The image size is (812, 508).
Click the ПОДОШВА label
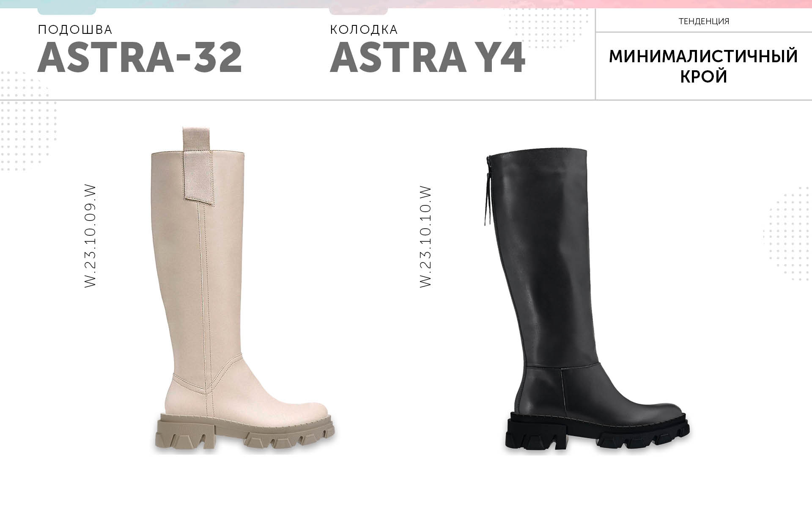(75, 30)
